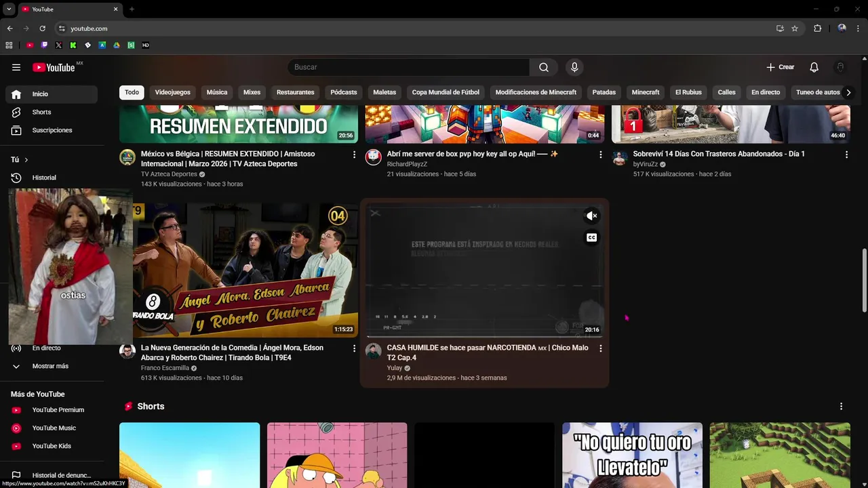Open the "No quiero tu oro" Short
This screenshot has width=868, height=488.
632,455
